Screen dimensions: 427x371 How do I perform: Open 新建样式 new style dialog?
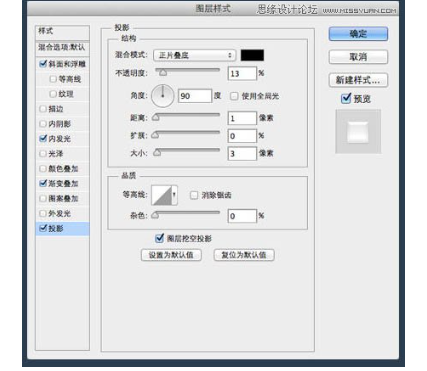pyautogui.click(x=358, y=80)
